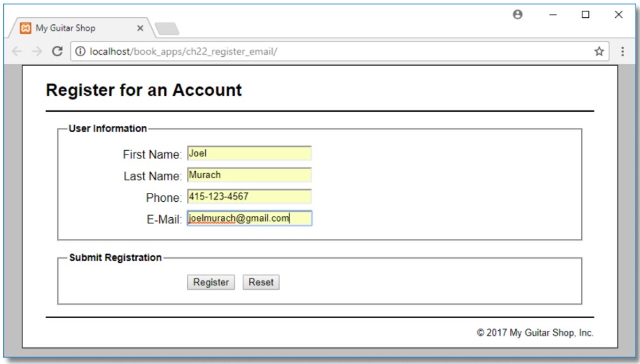This screenshot has width=640, height=364.
Task: Click the Last Name field containing Murach
Action: tap(249, 175)
